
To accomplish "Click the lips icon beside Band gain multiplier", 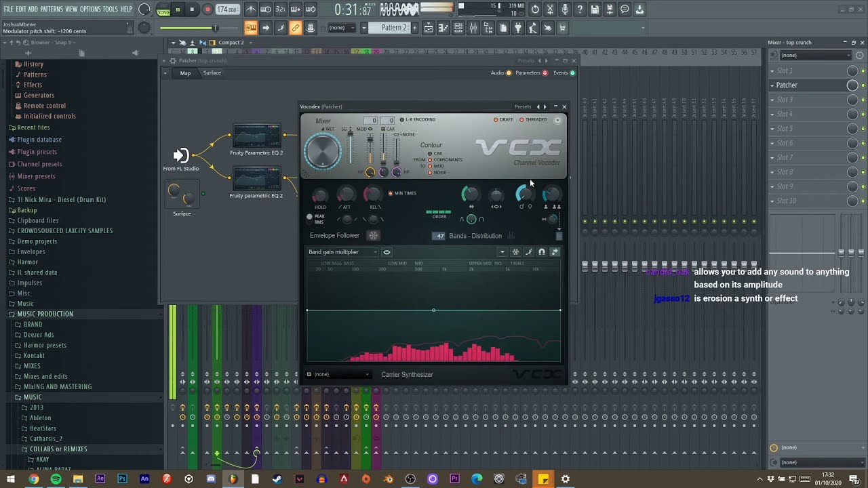I will click(387, 252).
